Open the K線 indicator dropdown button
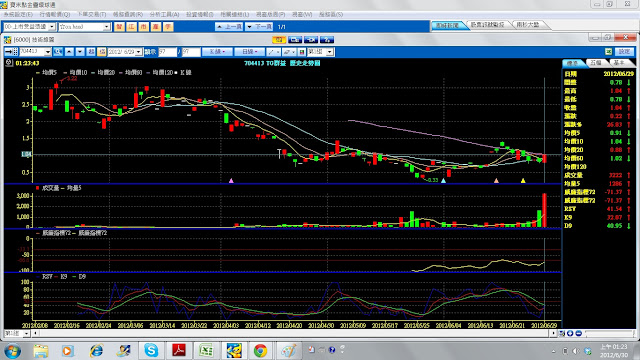 click(217, 52)
